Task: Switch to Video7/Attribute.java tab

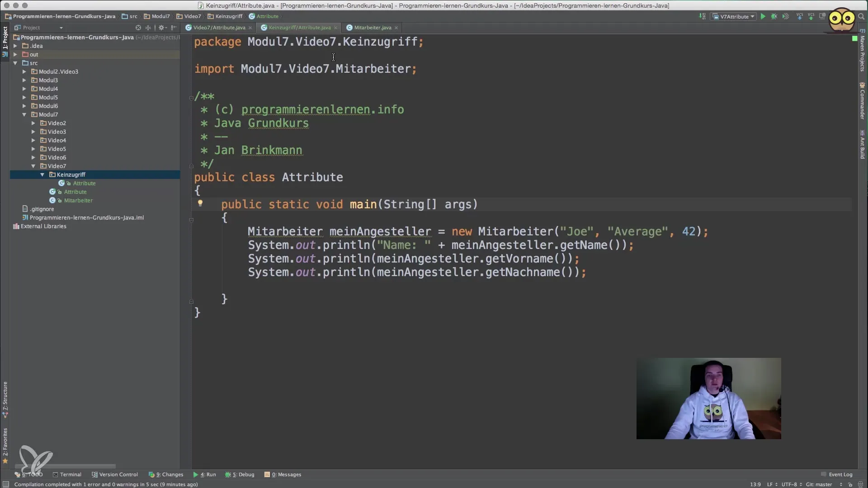Action: (219, 28)
